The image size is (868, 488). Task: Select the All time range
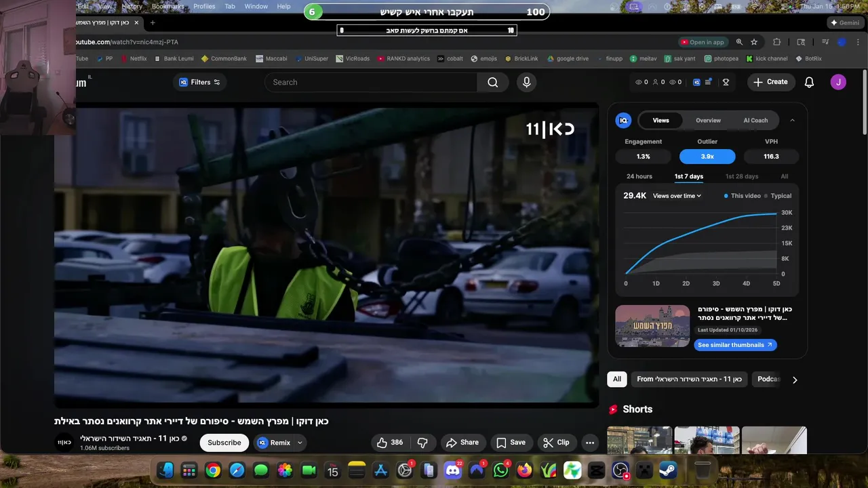click(785, 176)
